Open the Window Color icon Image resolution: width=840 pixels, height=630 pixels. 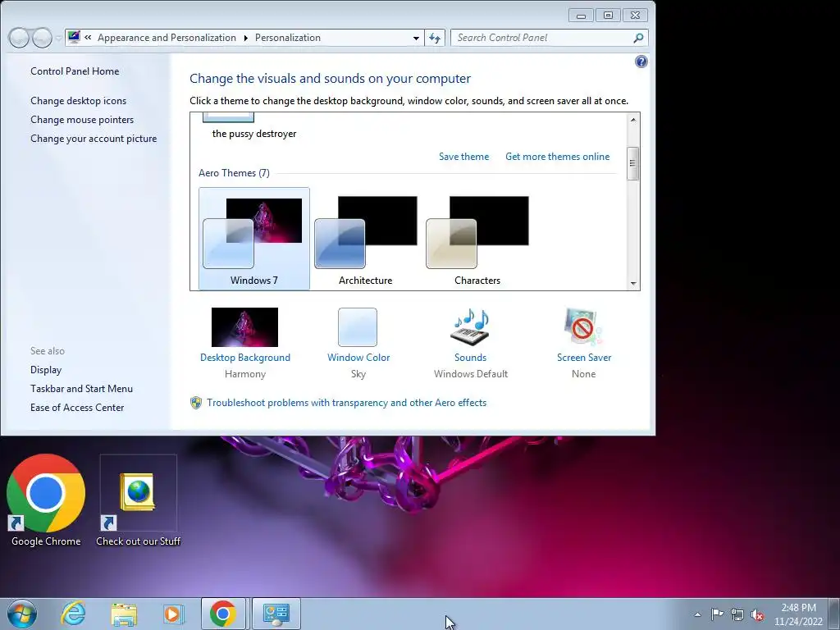coord(358,326)
